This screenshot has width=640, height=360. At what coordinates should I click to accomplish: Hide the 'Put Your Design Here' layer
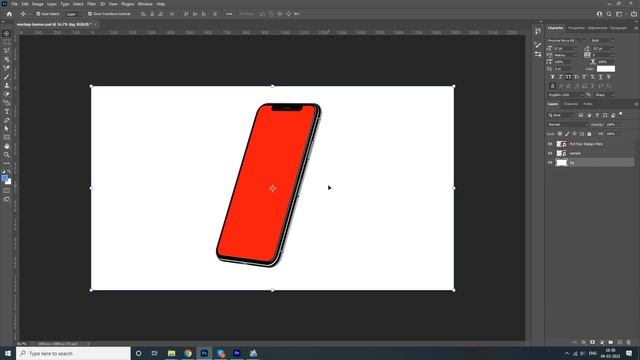pyautogui.click(x=550, y=144)
